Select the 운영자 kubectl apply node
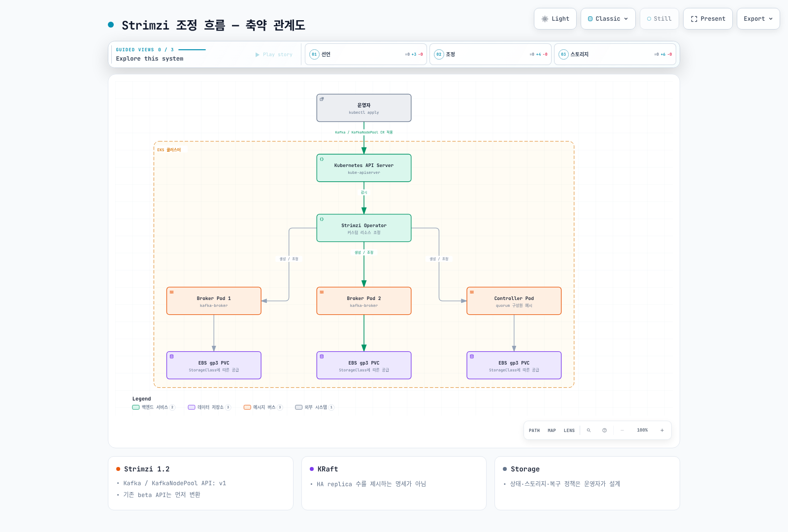 click(364, 108)
